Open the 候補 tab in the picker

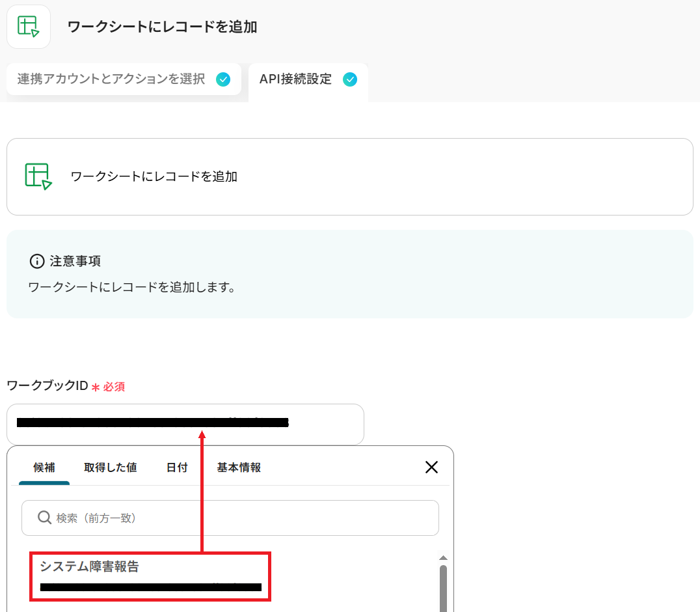(x=44, y=467)
